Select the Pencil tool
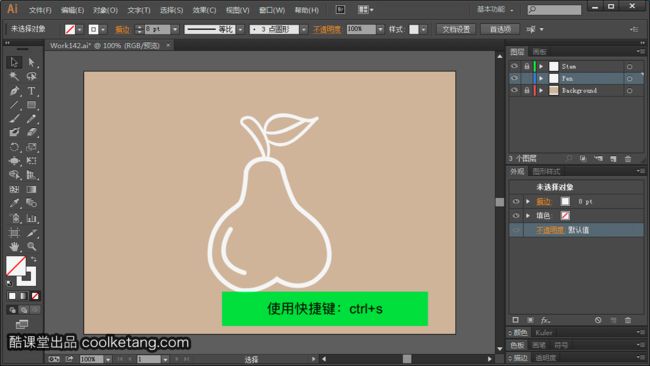Screen dimensions: 650x366 [31, 119]
